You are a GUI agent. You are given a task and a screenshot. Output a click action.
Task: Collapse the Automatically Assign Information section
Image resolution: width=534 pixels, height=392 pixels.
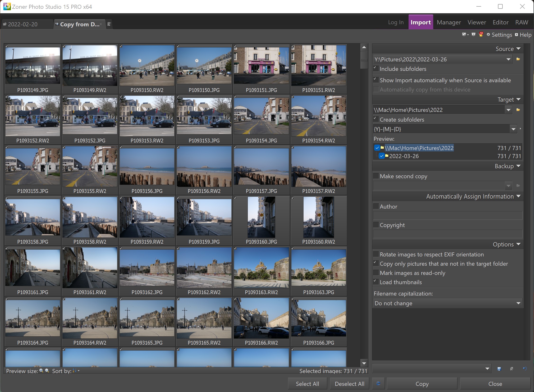pos(519,196)
